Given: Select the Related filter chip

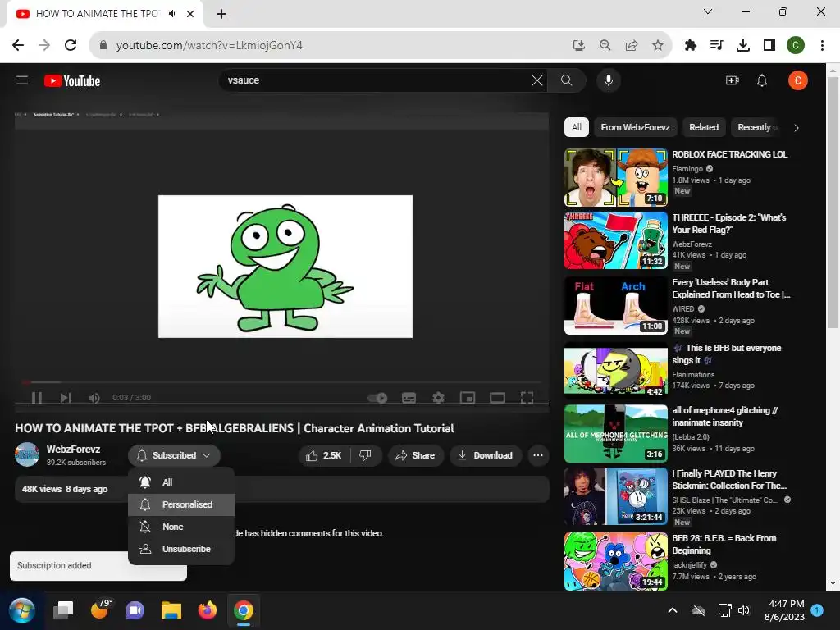Looking at the screenshot, I should (703, 127).
